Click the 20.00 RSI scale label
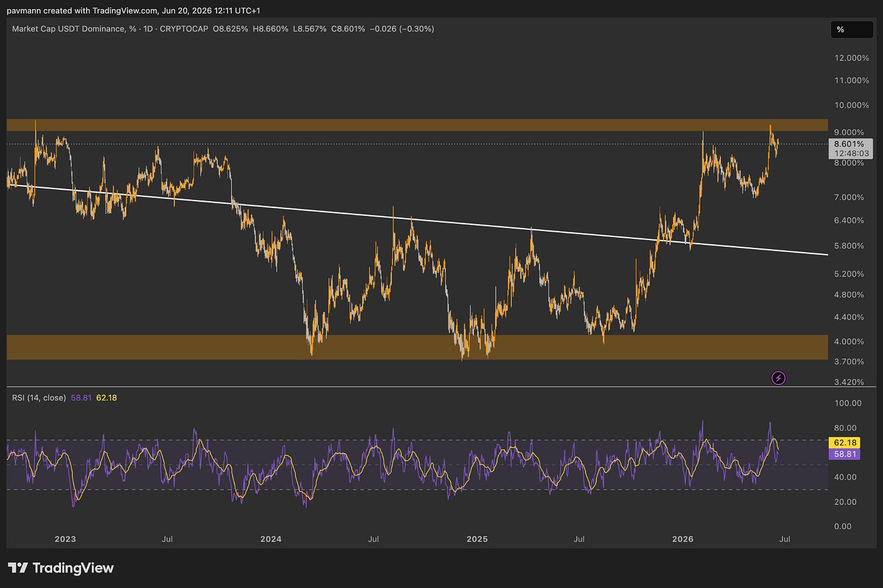 [x=845, y=503]
